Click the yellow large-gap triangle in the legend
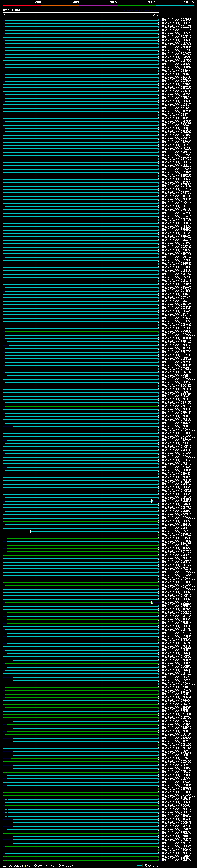The height and width of the screenshot is (868, 197). click(25, 866)
